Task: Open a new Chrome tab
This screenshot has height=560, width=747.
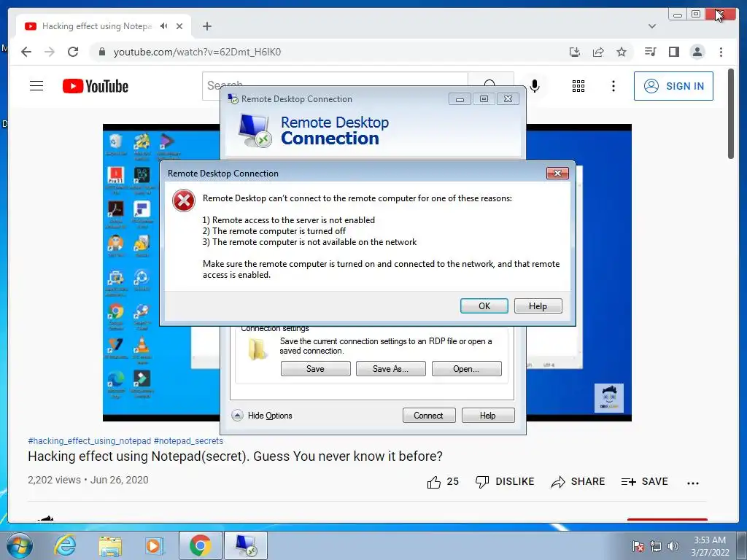Action: tap(206, 26)
